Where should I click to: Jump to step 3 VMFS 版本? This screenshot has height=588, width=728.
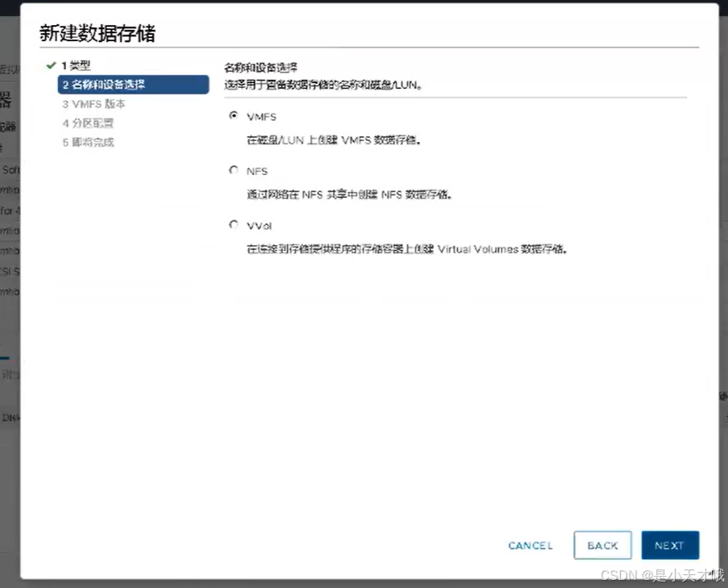[x=94, y=104]
